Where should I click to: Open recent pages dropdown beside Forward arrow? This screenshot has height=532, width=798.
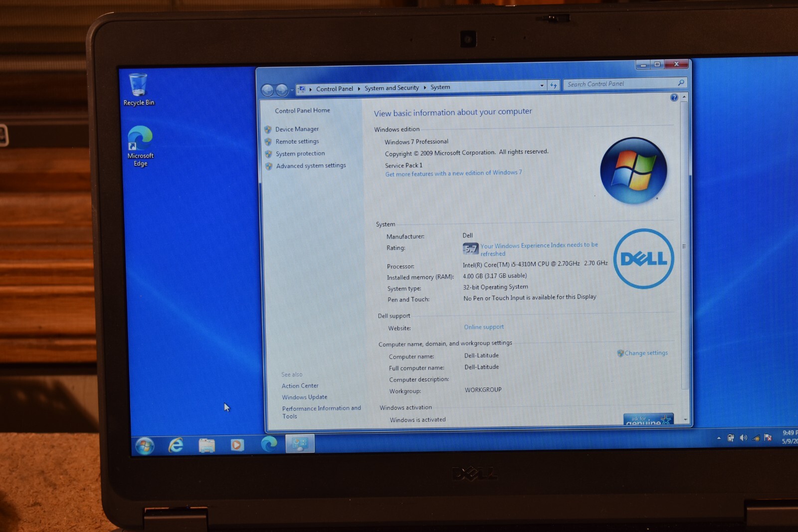(x=292, y=90)
